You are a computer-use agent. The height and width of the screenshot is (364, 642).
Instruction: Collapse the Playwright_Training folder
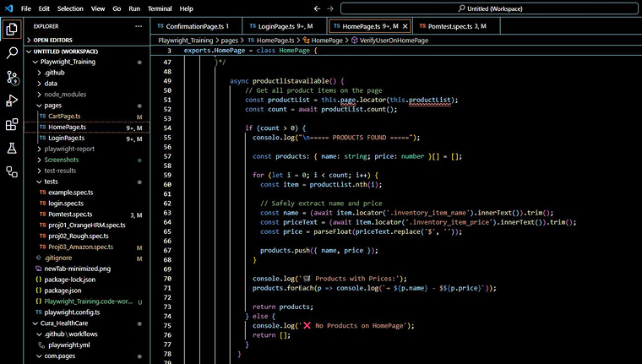coord(69,62)
